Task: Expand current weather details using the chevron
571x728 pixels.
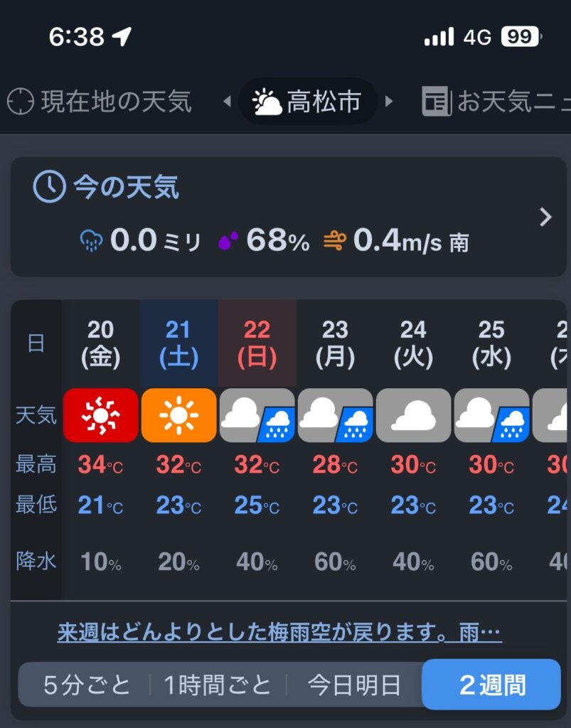Action: (x=545, y=217)
